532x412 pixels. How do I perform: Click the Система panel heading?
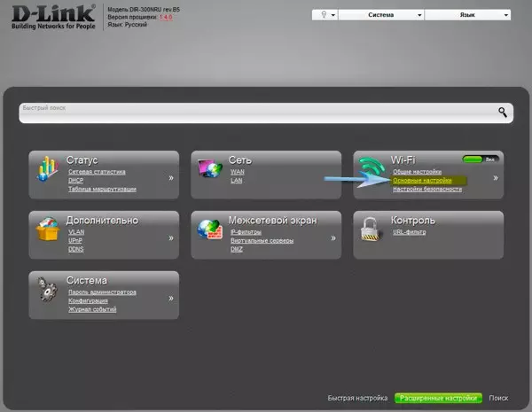pyautogui.click(x=87, y=281)
